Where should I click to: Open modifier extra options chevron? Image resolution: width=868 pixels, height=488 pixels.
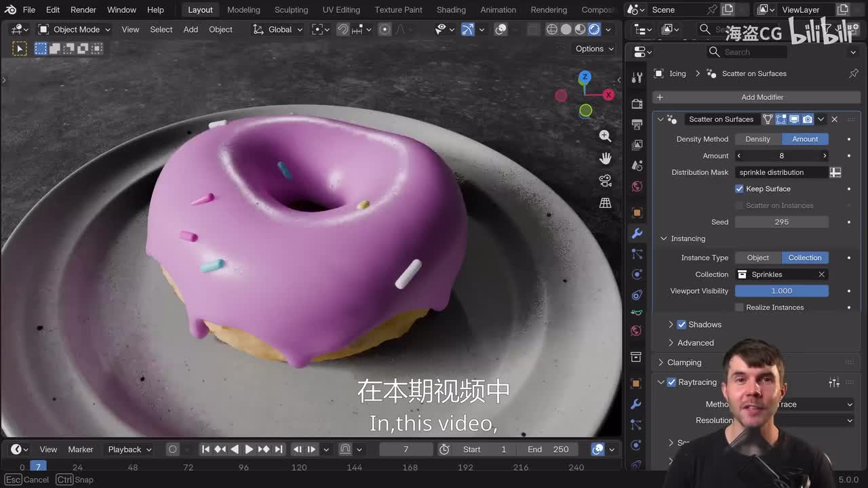pos(821,119)
